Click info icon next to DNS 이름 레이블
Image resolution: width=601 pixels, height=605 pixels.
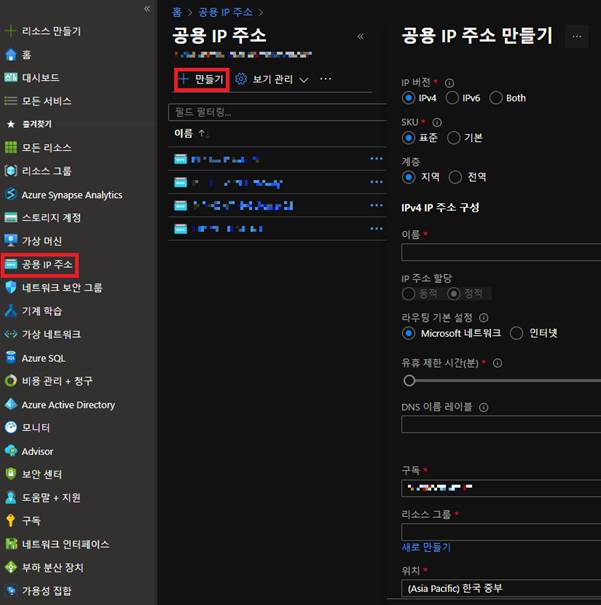tap(484, 407)
